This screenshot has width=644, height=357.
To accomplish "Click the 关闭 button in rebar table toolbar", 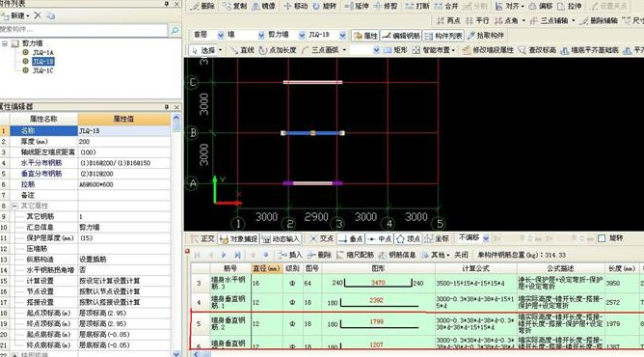I will [461, 255].
